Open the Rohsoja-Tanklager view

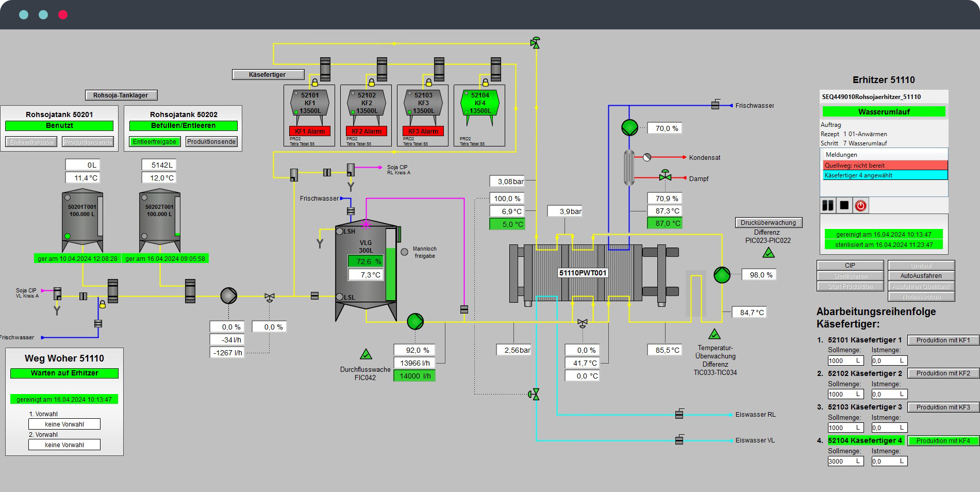pos(121,95)
